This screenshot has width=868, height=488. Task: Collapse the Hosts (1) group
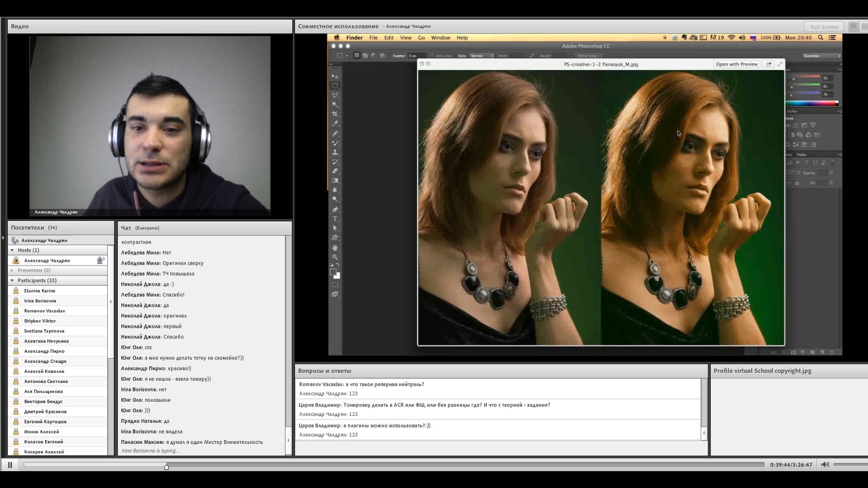[12, 250]
